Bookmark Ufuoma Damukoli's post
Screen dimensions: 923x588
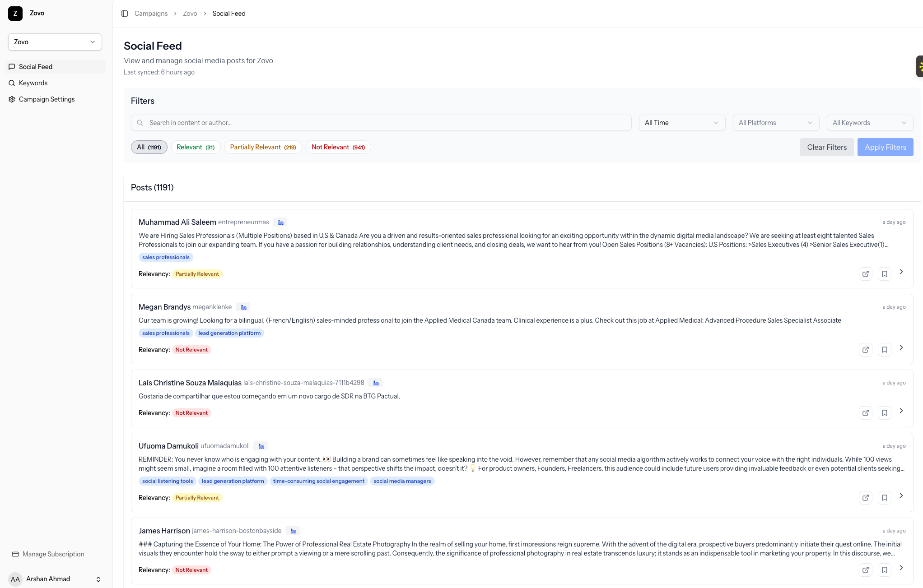(884, 498)
